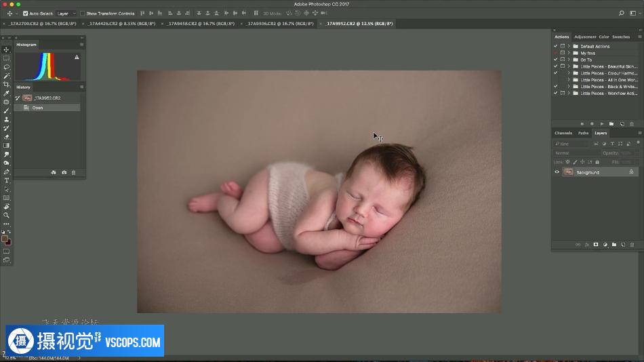
Task: Switch to _17A4426.CR2 document tab
Action: click(x=122, y=24)
